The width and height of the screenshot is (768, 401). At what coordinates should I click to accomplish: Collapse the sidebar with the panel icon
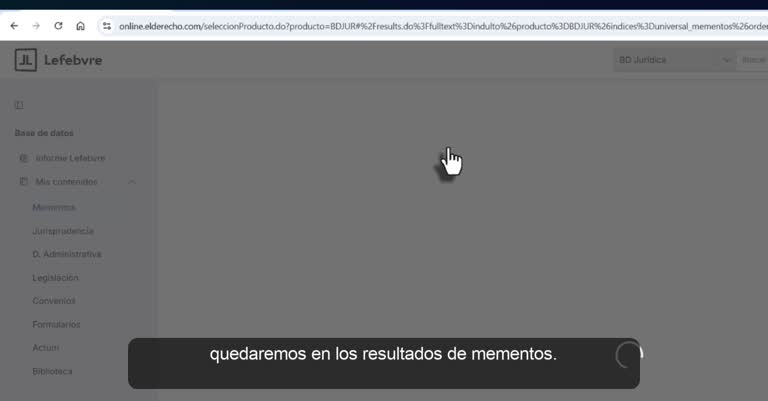point(19,105)
